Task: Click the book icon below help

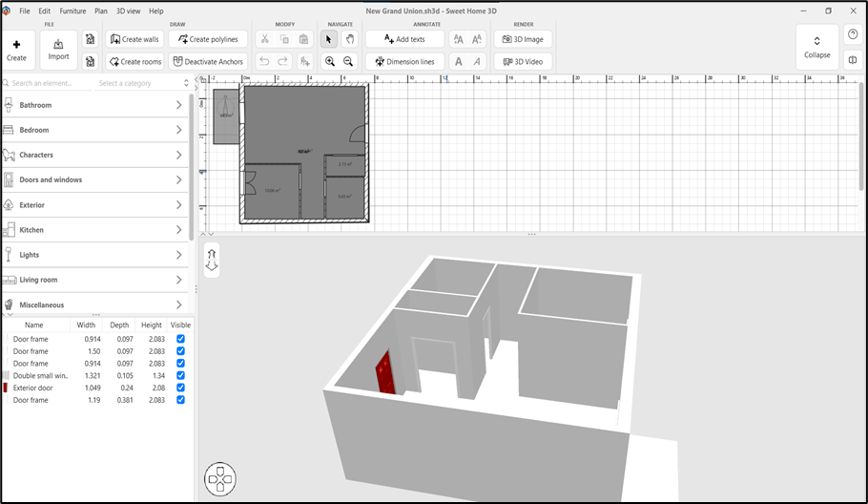Action: (x=853, y=60)
